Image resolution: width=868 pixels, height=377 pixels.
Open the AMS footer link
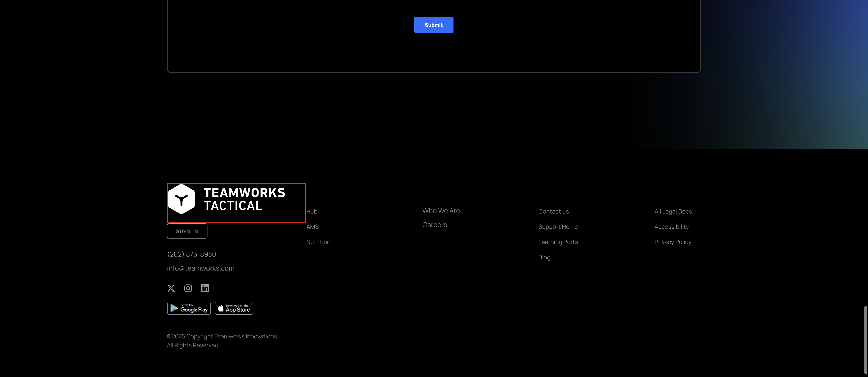click(312, 227)
